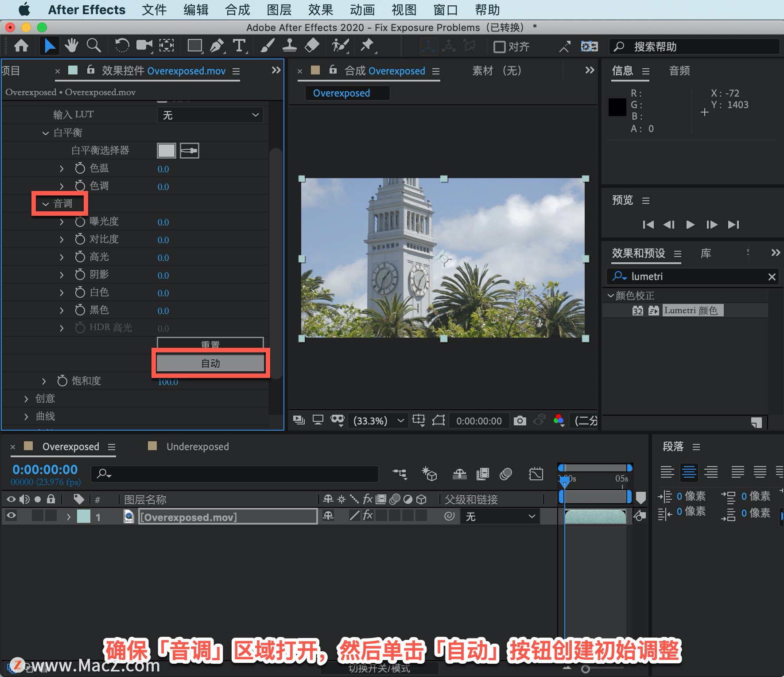This screenshot has width=784, height=677.
Task: Toggle stopwatch for 色温 property
Action: click(80, 168)
